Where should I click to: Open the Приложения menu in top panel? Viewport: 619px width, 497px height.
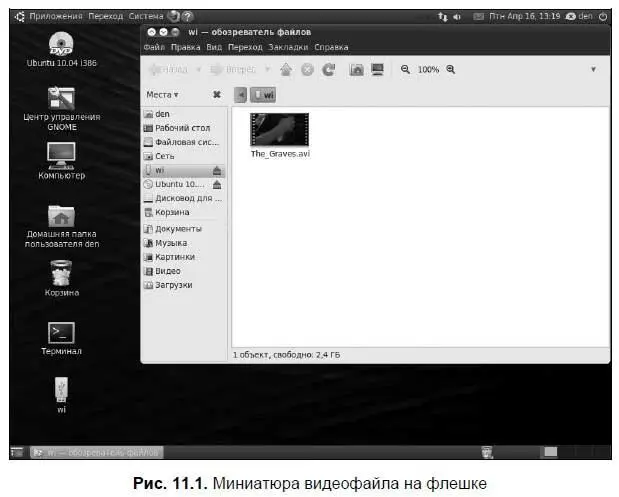tap(54, 17)
